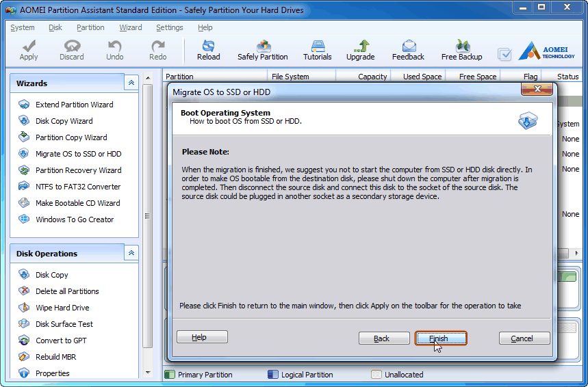Click the Free Backup toolbar icon
This screenshot has width=588, height=387.
pyautogui.click(x=461, y=50)
